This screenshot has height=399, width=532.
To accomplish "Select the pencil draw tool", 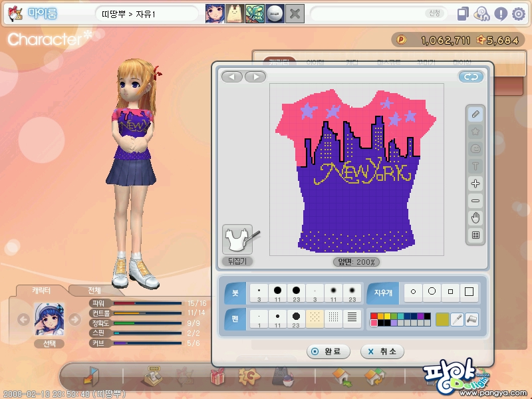I will coord(475,114).
